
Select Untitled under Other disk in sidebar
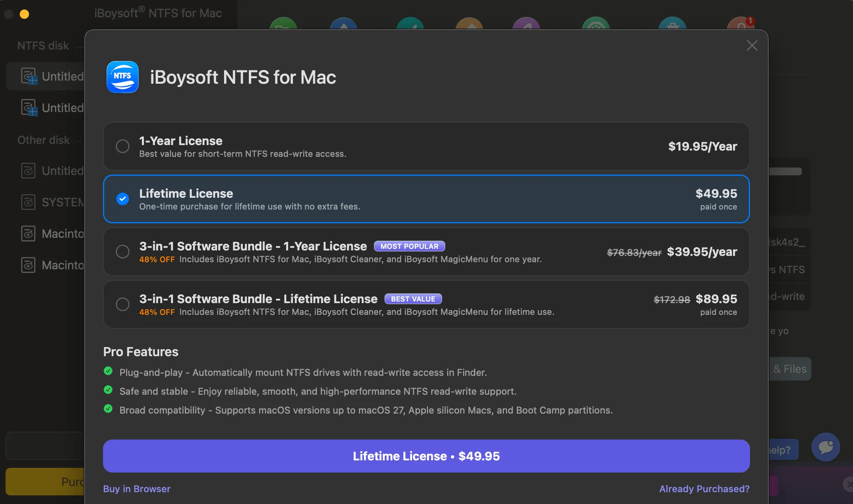click(x=52, y=171)
